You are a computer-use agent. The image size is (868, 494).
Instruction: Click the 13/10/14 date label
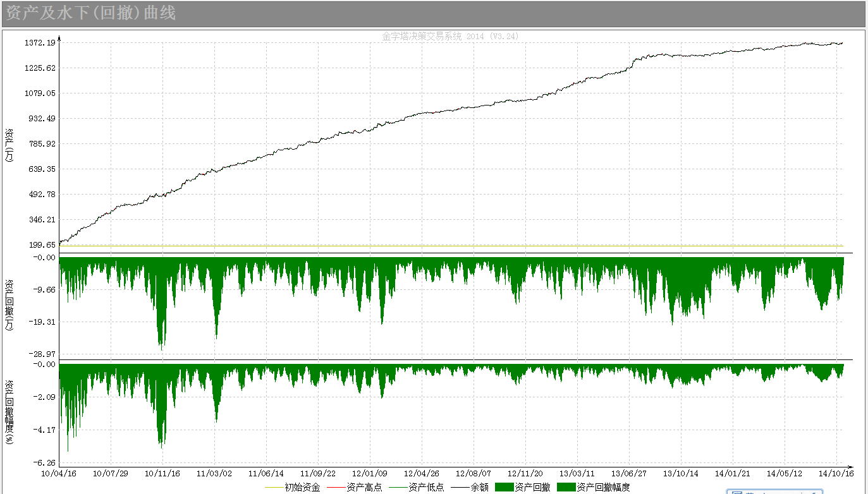pyautogui.click(x=681, y=473)
